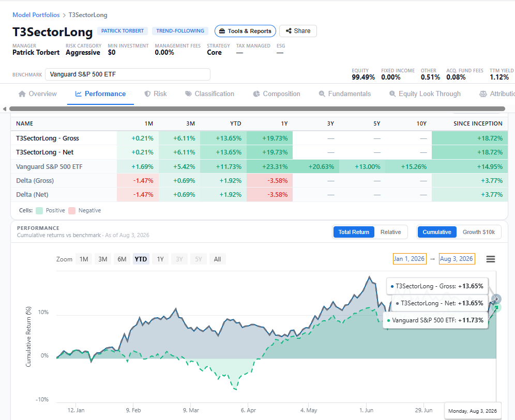Click the home icon on Overview tab
This screenshot has width=515, height=420.
22,94
